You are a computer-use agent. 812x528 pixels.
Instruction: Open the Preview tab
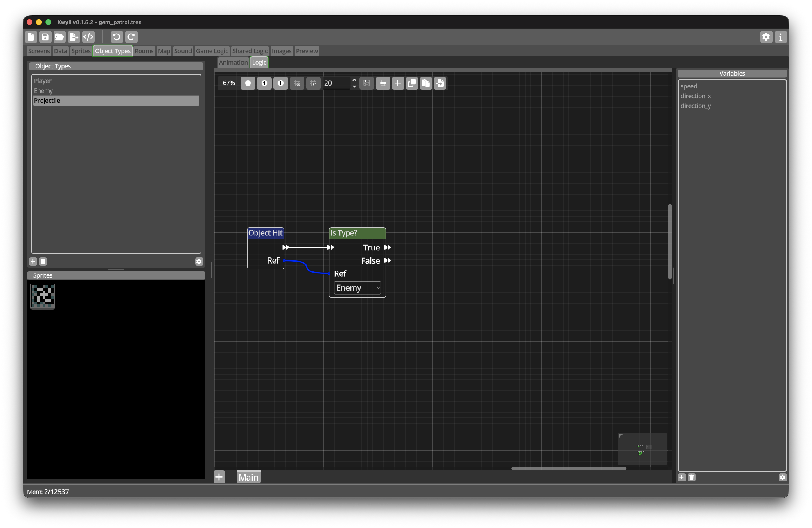[x=307, y=51]
